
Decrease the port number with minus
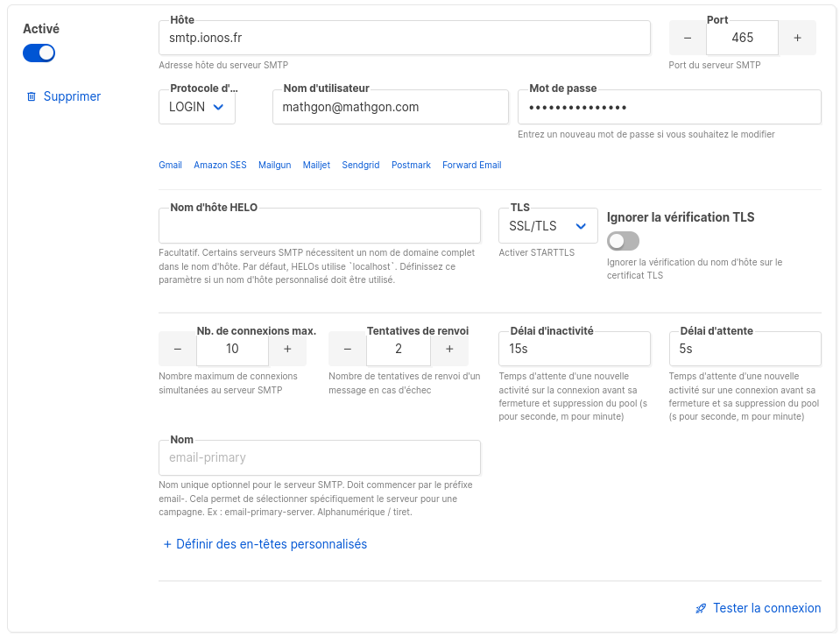point(688,38)
